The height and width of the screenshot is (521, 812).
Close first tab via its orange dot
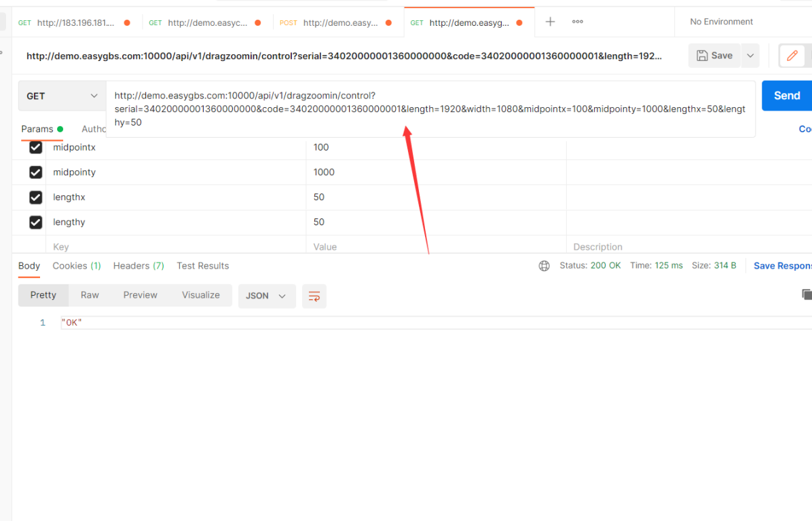point(127,23)
